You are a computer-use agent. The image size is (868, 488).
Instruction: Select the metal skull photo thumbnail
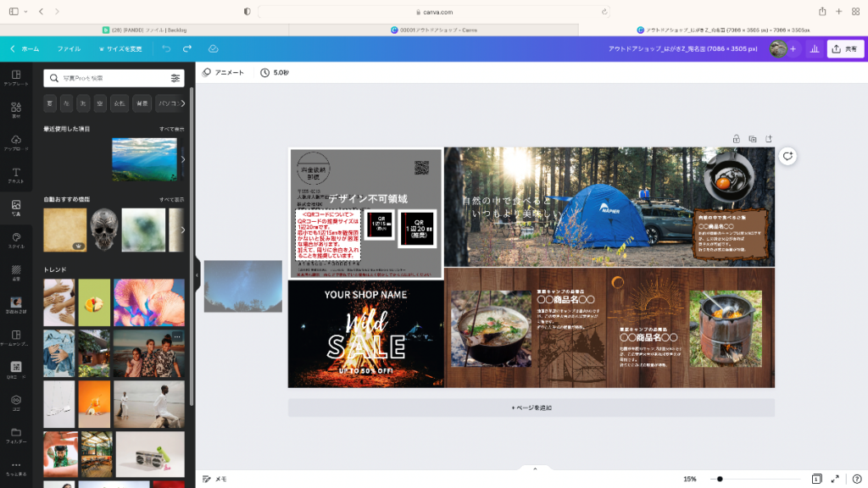pyautogui.click(x=104, y=230)
